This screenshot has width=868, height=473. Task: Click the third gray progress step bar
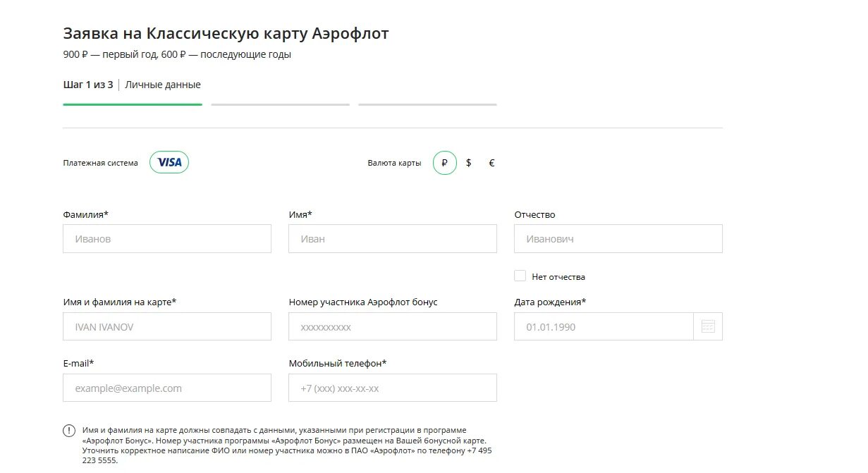click(427, 104)
